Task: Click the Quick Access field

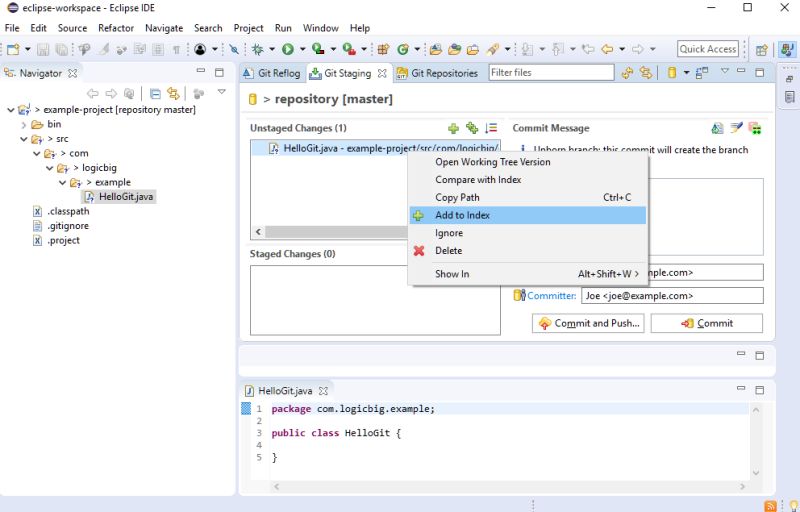Action: click(708, 49)
